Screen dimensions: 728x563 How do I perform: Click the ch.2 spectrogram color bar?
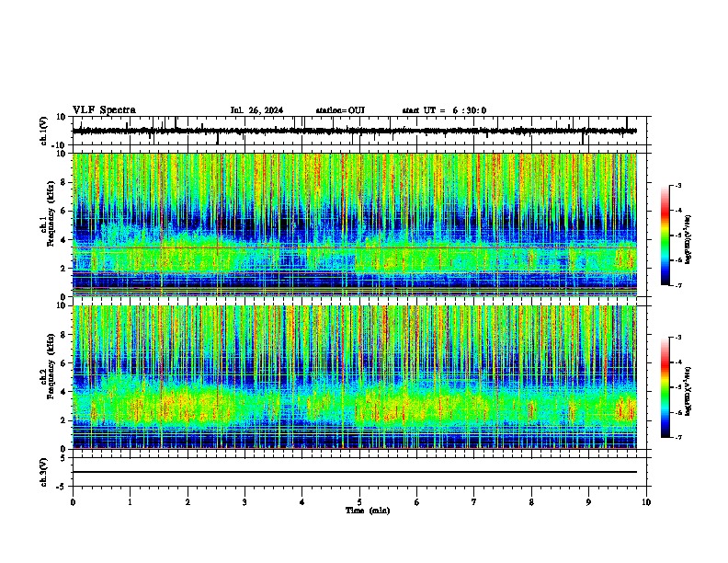pyautogui.click(x=665, y=387)
